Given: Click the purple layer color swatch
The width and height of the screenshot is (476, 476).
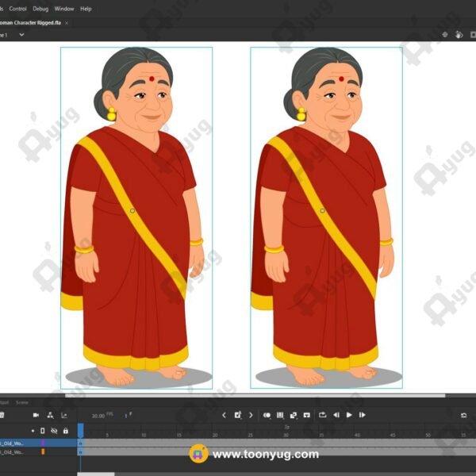Looking at the screenshot, I should click(43, 443).
